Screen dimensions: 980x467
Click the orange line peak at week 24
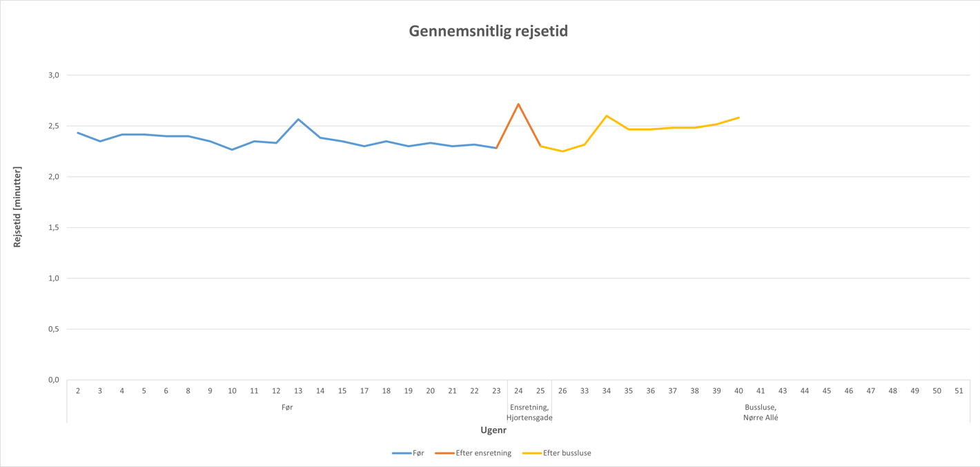pyautogui.click(x=518, y=104)
